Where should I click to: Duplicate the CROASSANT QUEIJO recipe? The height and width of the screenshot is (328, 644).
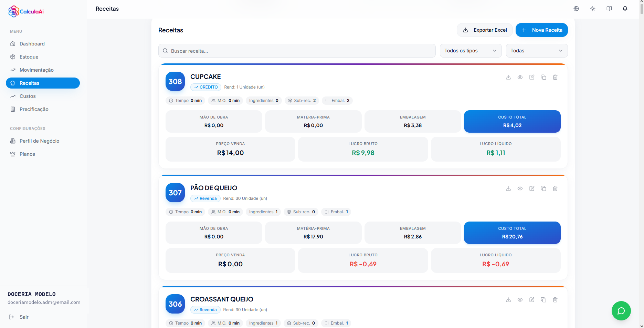(543, 300)
